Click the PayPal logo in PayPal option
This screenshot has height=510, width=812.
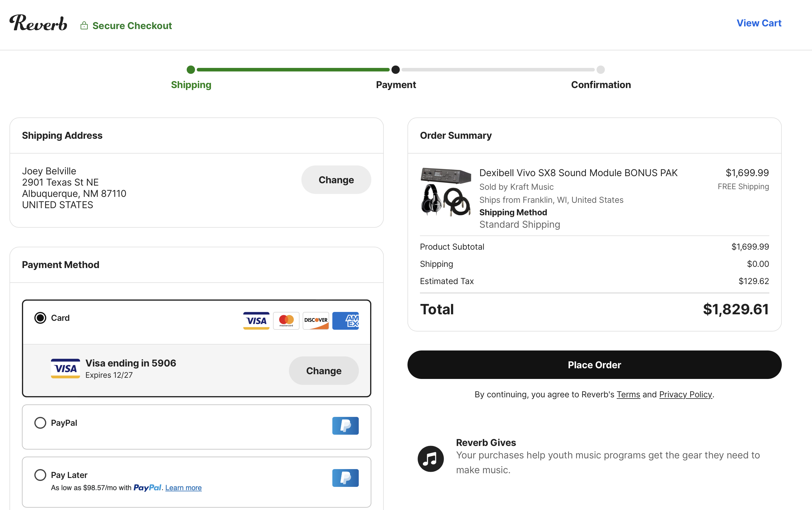point(345,426)
